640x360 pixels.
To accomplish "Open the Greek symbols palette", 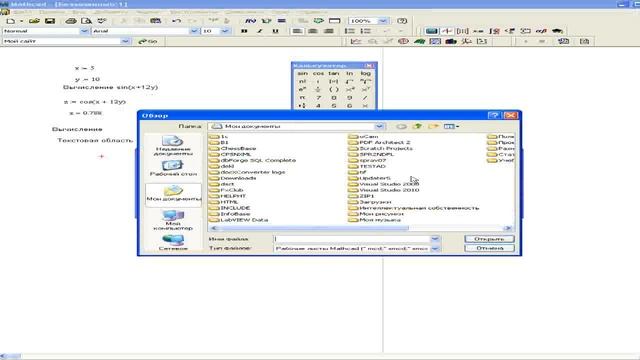I will coord(541,31).
